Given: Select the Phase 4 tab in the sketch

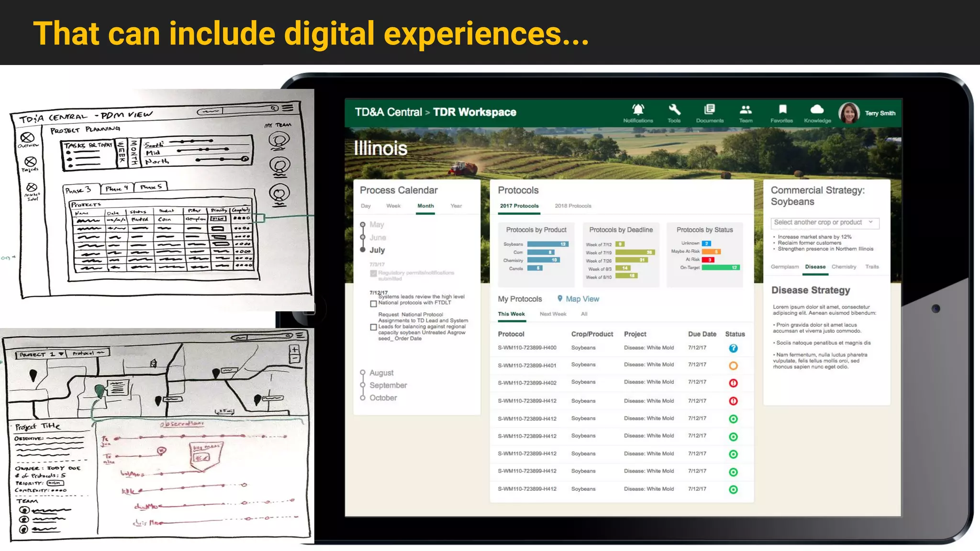Looking at the screenshot, I should tap(117, 188).
